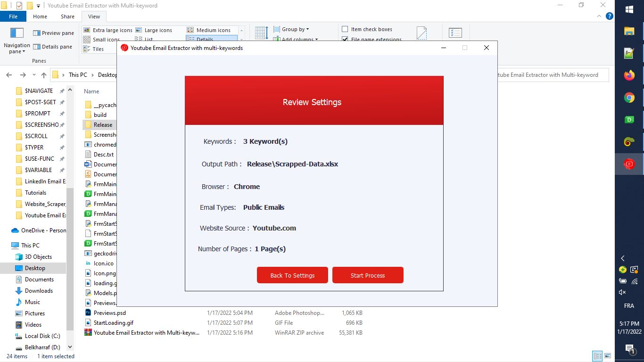644x362 pixels.
Task: Enable Item check boxes
Action: (367, 29)
